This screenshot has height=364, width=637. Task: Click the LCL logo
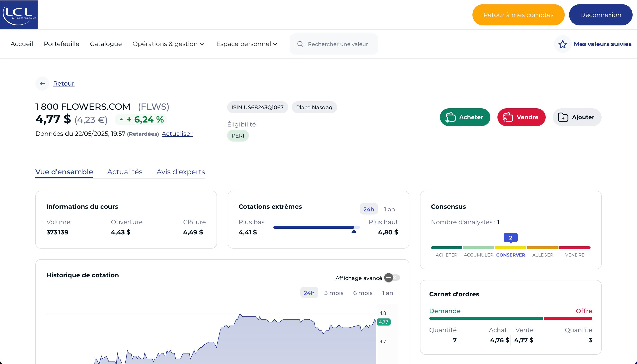coord(19,15)
